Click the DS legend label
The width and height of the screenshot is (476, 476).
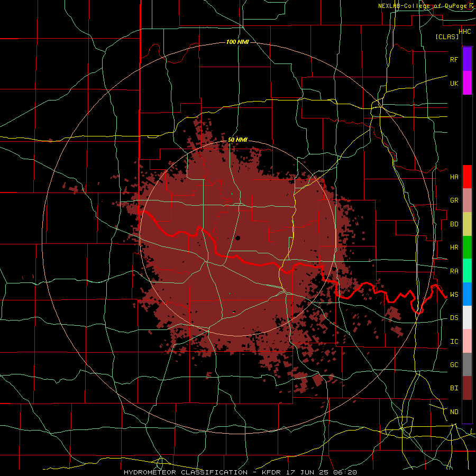(x=454, y=318)
